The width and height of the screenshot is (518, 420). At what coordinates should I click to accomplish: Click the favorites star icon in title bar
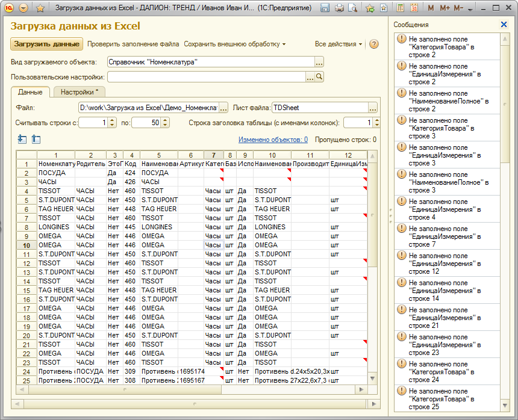40,8
